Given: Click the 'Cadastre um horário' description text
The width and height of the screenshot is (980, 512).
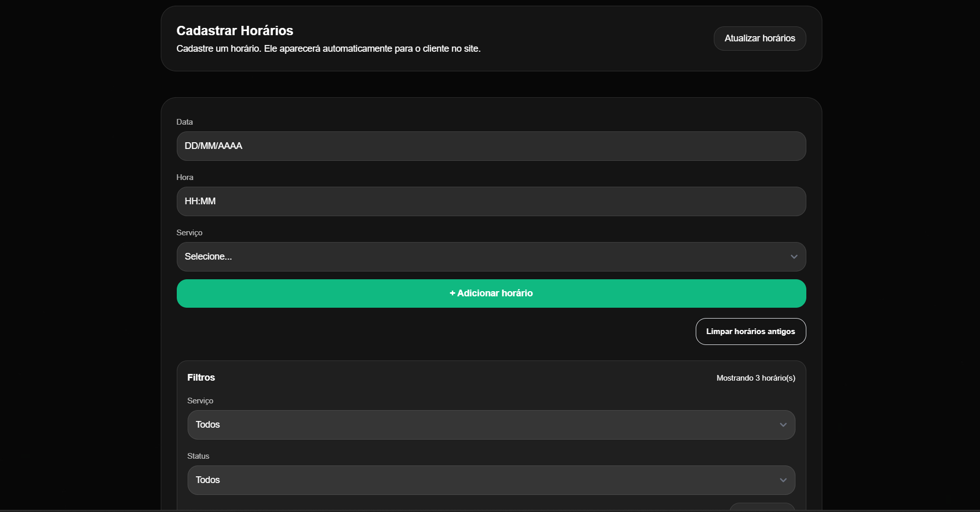Looking at the screenshot, I should 328,49.
